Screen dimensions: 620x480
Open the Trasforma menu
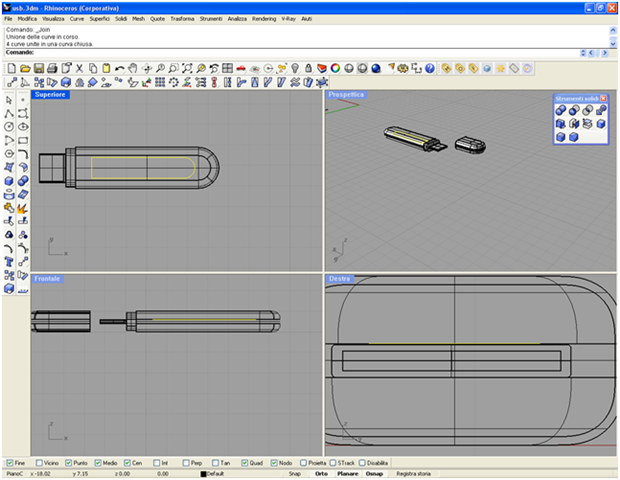tap(182, 19)
